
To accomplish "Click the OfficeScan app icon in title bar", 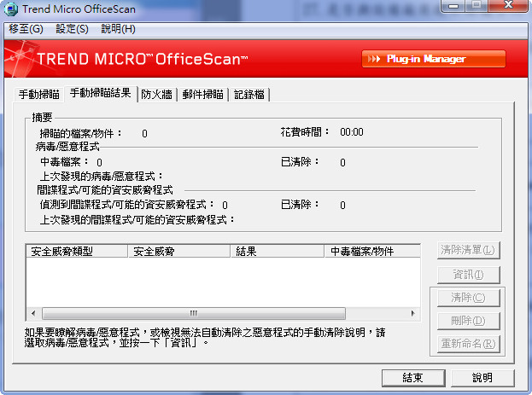I will coord(11,9).
